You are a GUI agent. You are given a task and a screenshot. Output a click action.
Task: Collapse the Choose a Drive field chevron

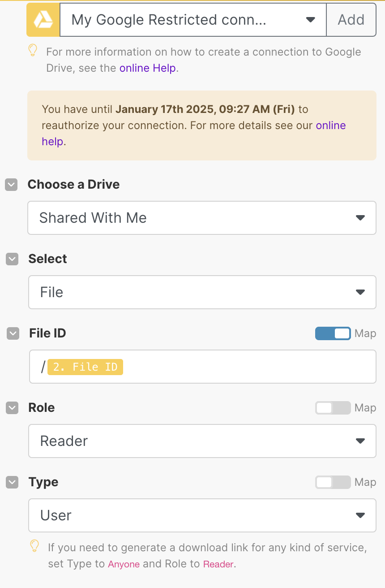11,185
